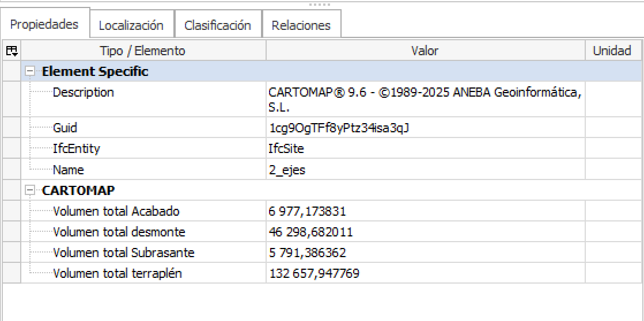Collapse the Element Specific group
Image resolution: width=644 pixels, height=321 pixels.
[29, 71]
